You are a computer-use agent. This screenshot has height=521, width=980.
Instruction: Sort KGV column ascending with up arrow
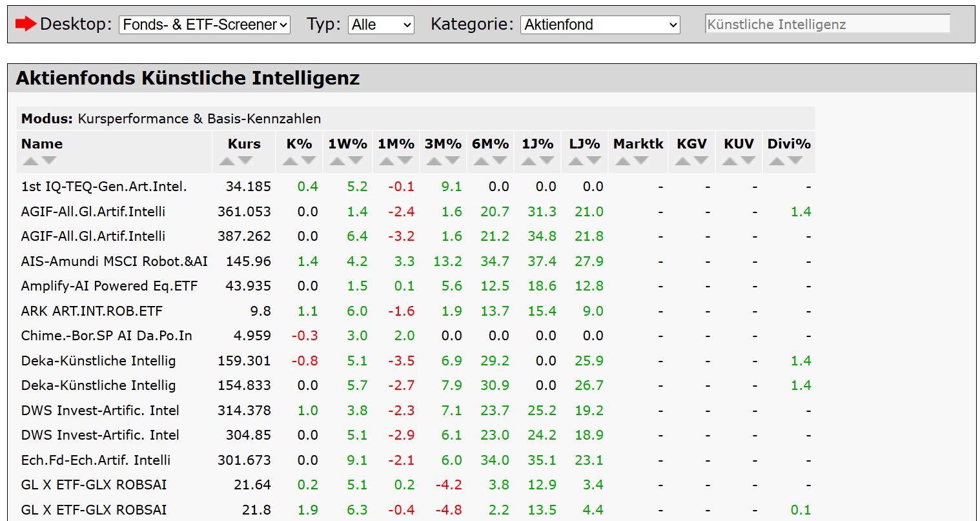pyautogui.click(x=682, y=161)
